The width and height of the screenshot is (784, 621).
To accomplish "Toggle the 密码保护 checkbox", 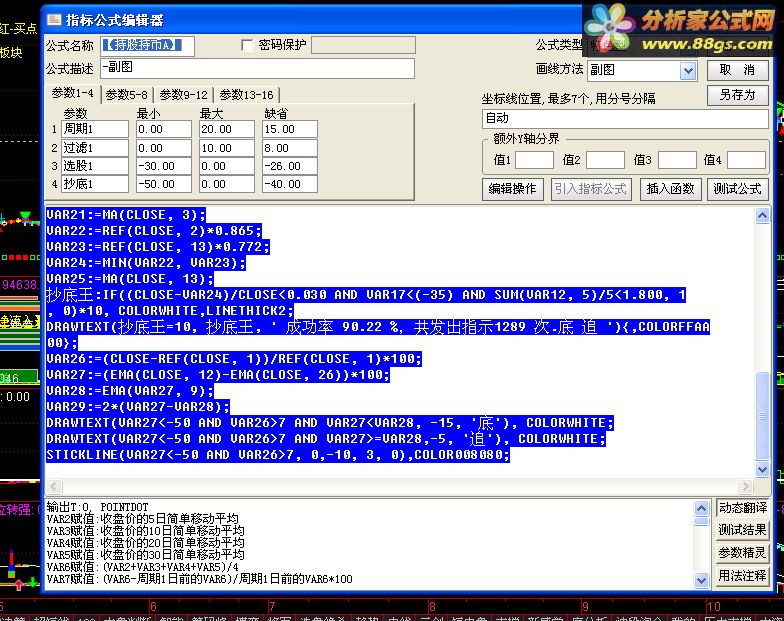I will coord(247,46).
